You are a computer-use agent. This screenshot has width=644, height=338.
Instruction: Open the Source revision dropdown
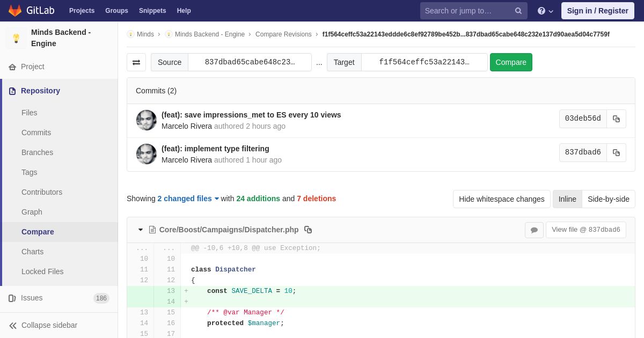tap(250, 62)
